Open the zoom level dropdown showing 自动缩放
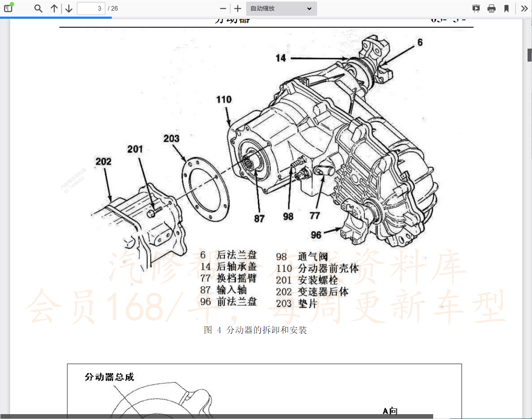This screenshot has height=419, width=532. pos(281,8)
